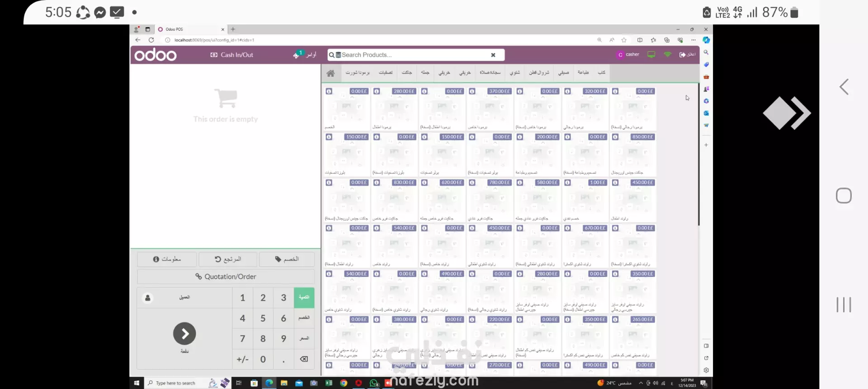This screenshot has width=868, height=389.
Task: Click the casher user avatar
Action: (620, 55)
